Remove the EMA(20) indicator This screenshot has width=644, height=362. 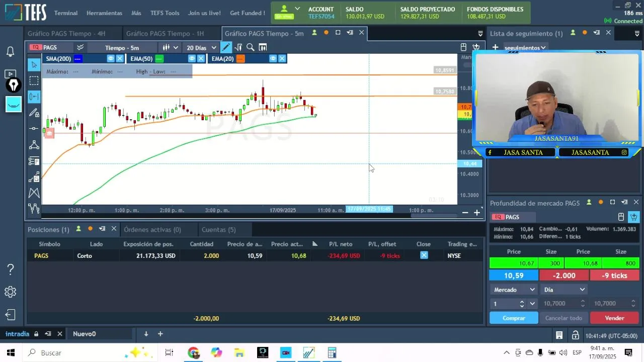coord(282,59)
